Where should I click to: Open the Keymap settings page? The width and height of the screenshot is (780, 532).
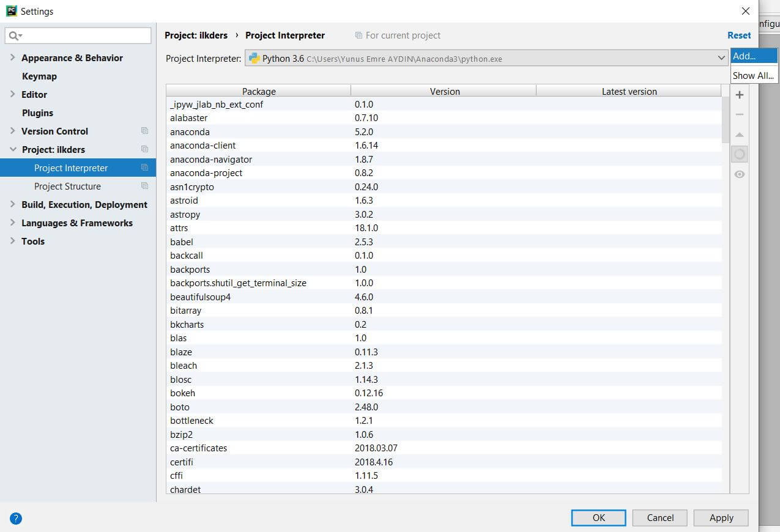coord(39,76)
